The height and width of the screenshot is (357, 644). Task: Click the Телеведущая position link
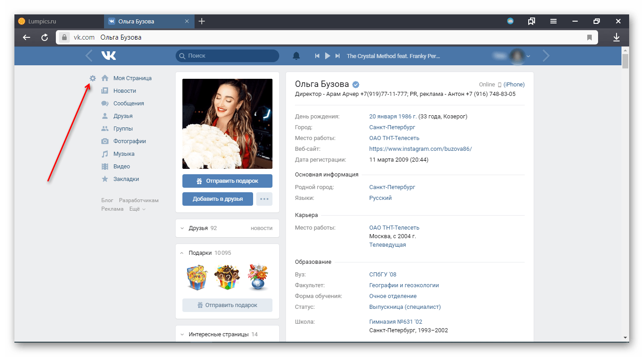coord(388,245)
